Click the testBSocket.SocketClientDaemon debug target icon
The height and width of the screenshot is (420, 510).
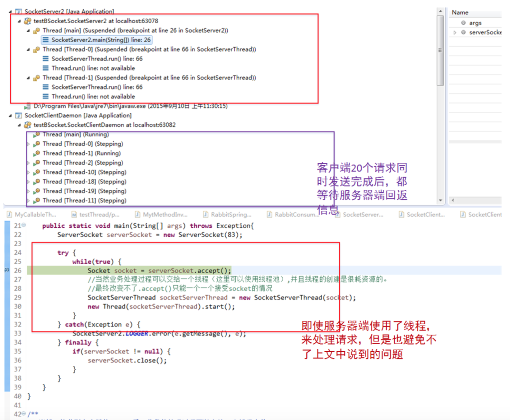(x=28, y=125)
